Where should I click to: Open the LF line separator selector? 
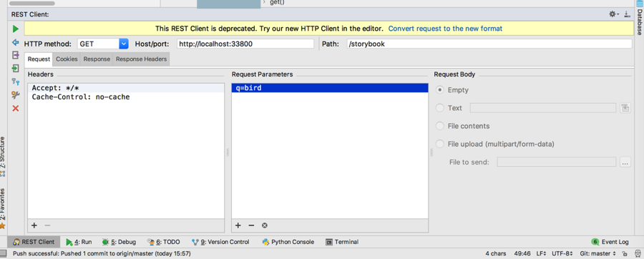pyautogui.click(x=542, y=254)
